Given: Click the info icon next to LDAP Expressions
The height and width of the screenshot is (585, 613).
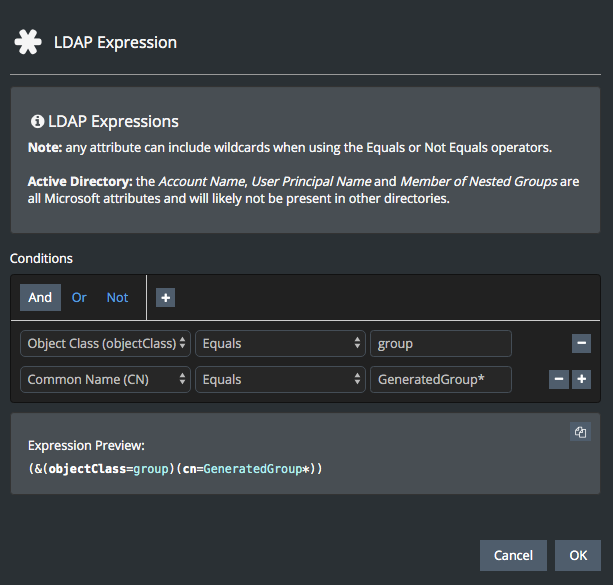Looking at the screenshot, I should click(37, 121).
